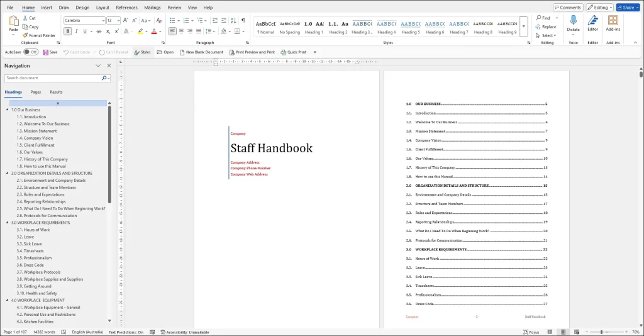This screenshot has width=644, height=336.
Task: Open Comments panel
Action: point(568,8)
